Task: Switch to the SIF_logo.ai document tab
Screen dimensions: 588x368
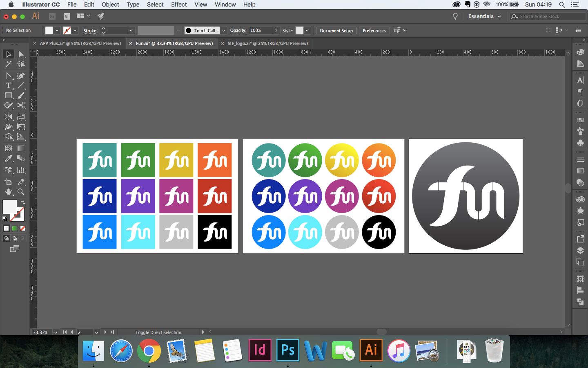Action: click(268, 43)
